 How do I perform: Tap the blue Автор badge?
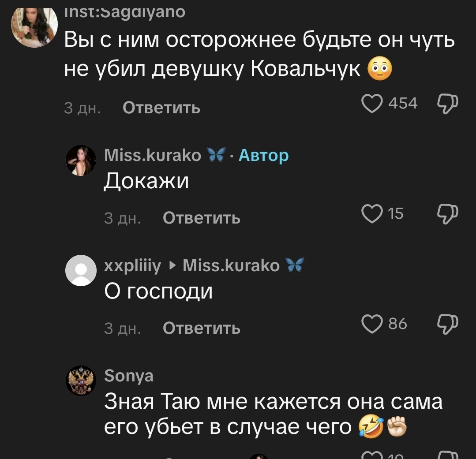pyautogui.click(x=263, y=155)
